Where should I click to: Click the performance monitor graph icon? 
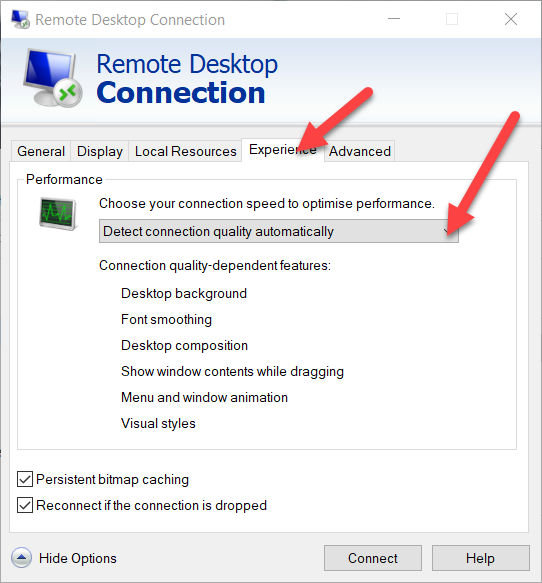click(x=58, y=214)
